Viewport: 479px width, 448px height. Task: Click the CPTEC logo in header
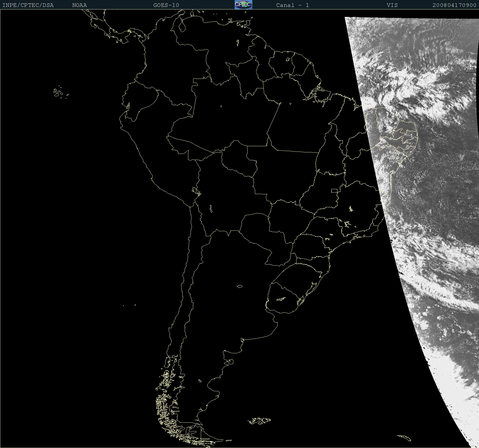tap(243, 5)
